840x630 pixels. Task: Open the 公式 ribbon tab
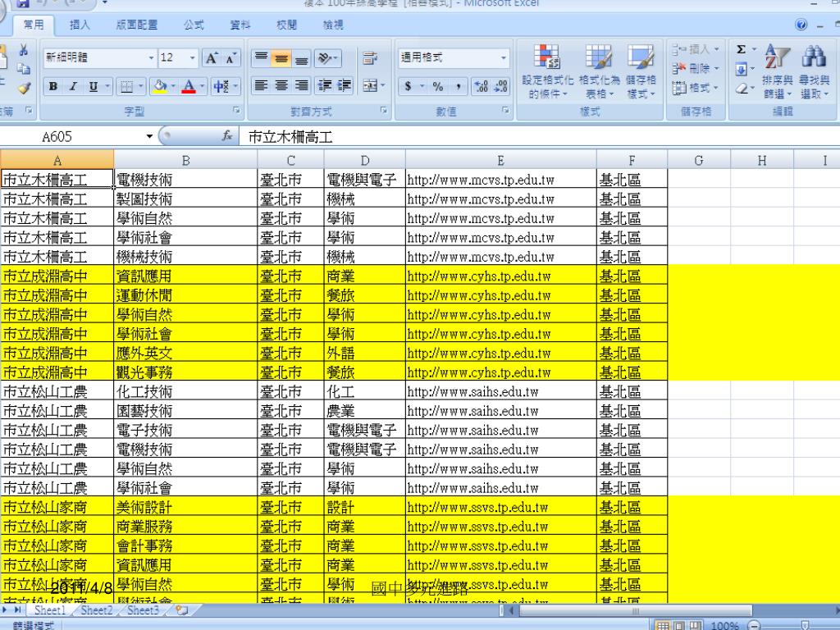pyautogui.click(x=194, y=25)
